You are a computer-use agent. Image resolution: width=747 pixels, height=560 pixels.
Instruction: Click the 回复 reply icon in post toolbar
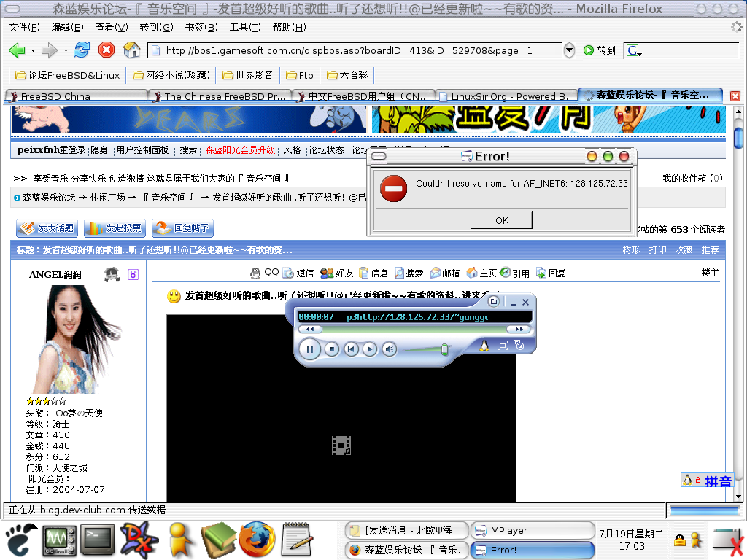coord(541,273)
